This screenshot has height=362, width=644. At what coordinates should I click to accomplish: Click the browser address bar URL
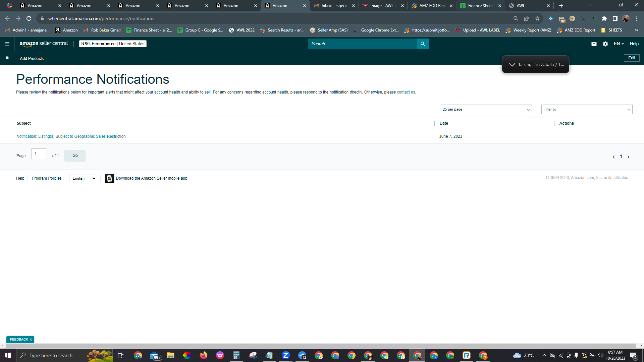coord(101,18)
